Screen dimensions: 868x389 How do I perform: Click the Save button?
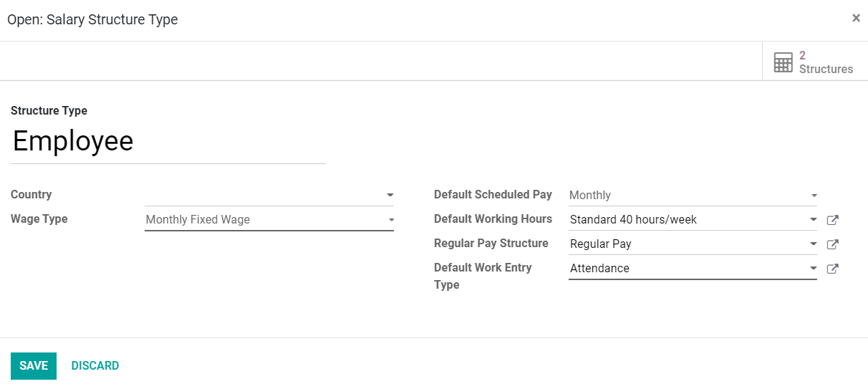[34, 366]
